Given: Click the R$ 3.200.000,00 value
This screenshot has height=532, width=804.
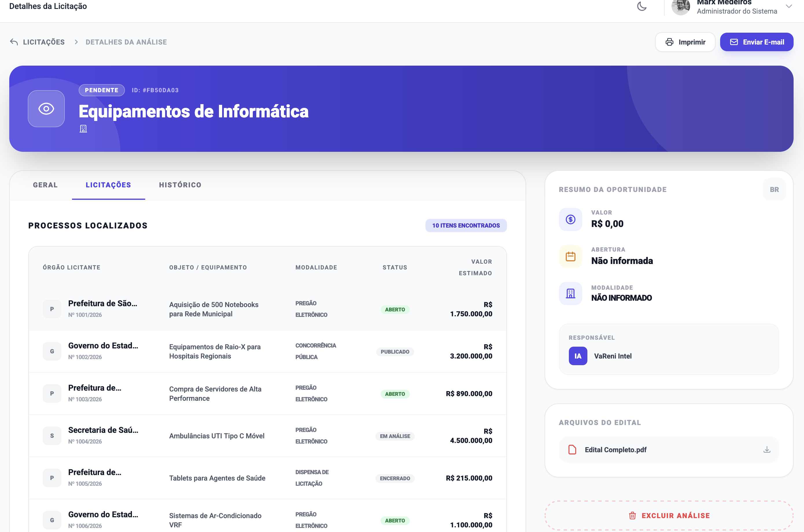Looking at the screenshot, I should pos(471,352).
